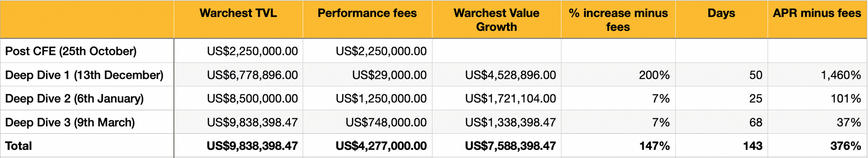868x158 pixels.
Task: Click the Warchest Value Growth header cell
Action: (496, 19)
